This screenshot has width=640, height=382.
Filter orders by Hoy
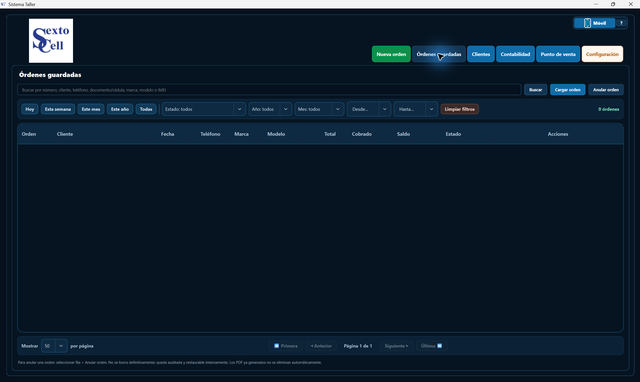pos(30,109)
